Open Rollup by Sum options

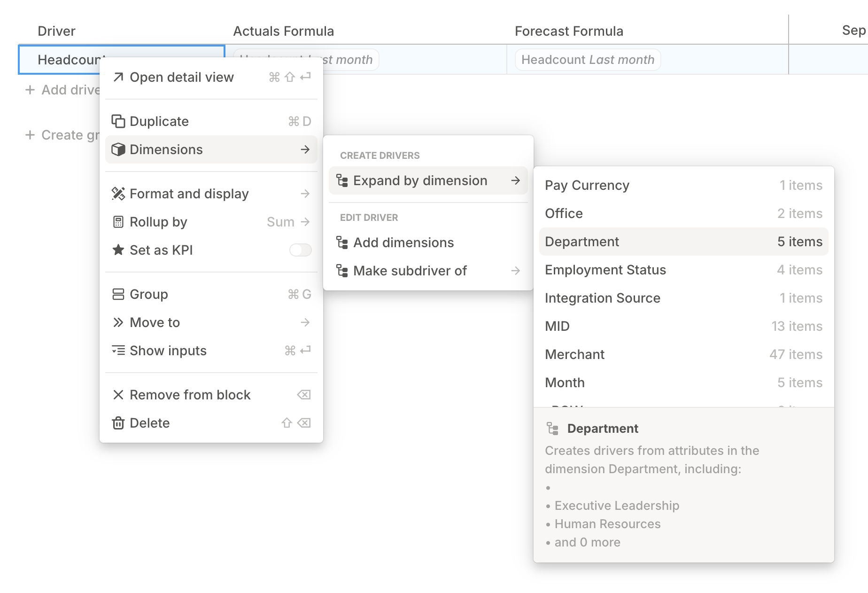(x=288, y=222)
